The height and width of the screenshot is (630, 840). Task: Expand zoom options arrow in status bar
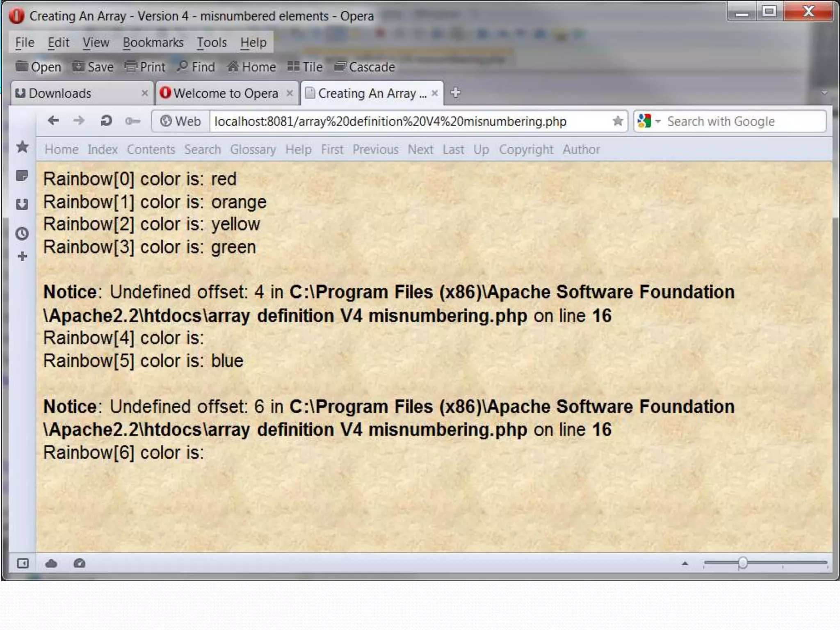coord(685,564)
